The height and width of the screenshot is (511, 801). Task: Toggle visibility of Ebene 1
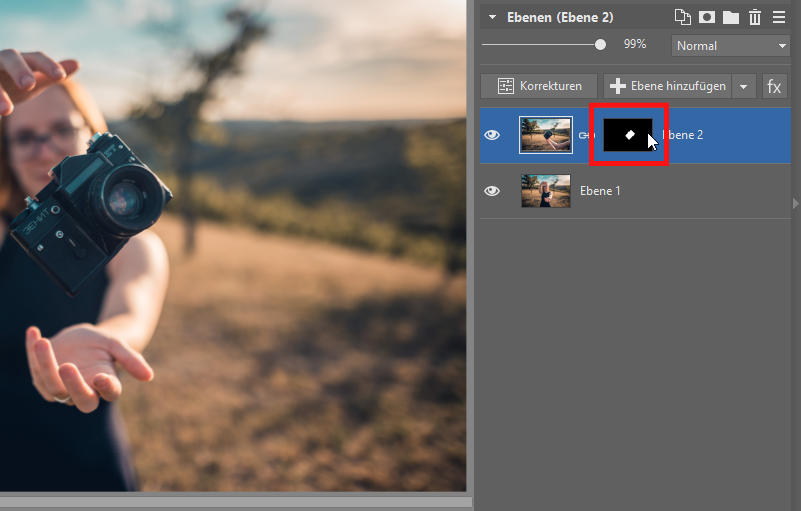[492, 190]
